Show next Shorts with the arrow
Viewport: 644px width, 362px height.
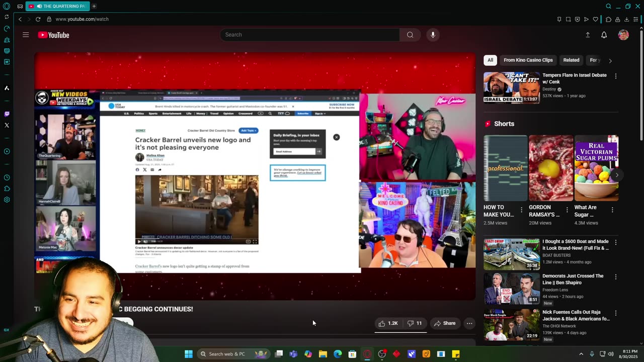[617, 175]
